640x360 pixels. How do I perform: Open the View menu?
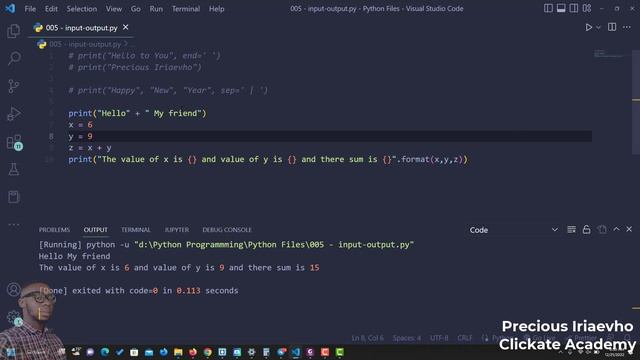click(x=114, y=9)
